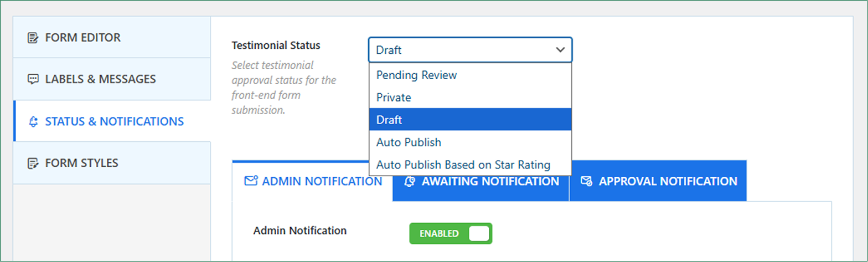Click the Admin Notification field label
This screenshot has height=262, width=868.
pos(299,230)
